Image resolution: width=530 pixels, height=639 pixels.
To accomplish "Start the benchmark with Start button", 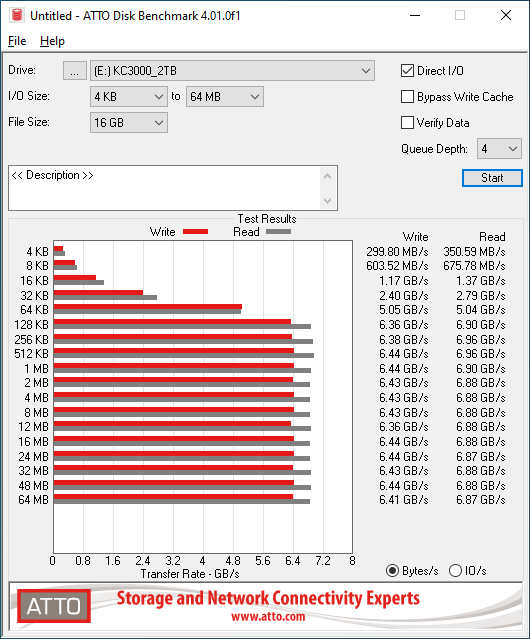I will coord(492,178).
